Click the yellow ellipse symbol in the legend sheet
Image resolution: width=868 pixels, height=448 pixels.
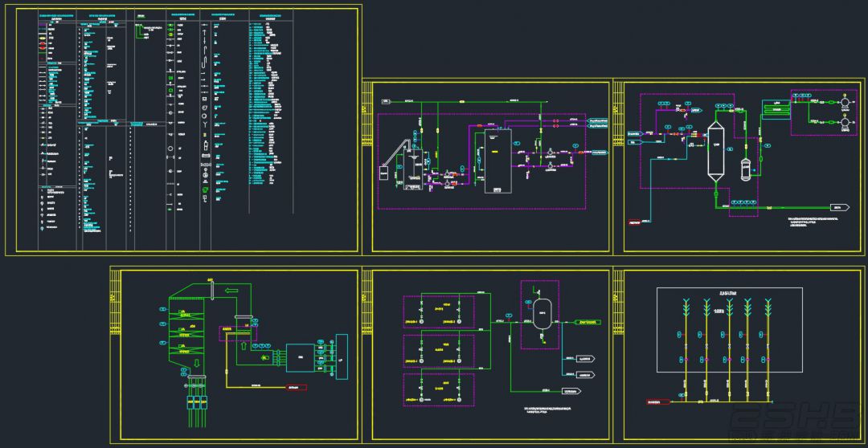pos(42,40)
